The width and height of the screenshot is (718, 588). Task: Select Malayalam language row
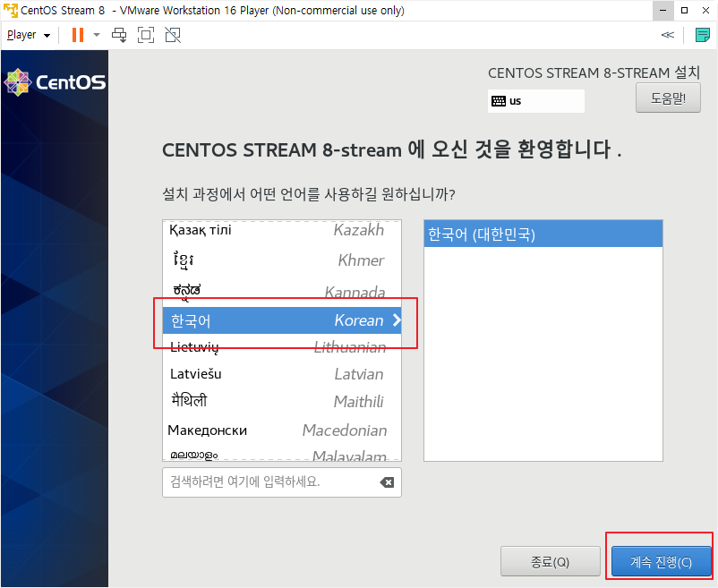point(282,455)
